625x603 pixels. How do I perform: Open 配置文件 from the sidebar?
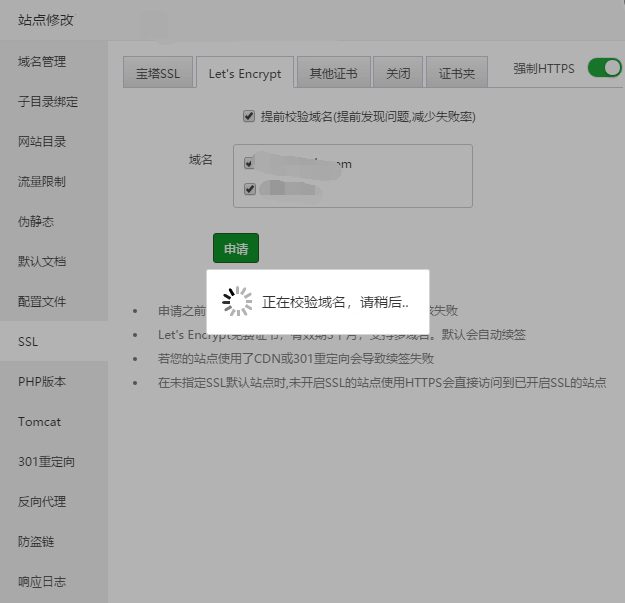point(42,302)
